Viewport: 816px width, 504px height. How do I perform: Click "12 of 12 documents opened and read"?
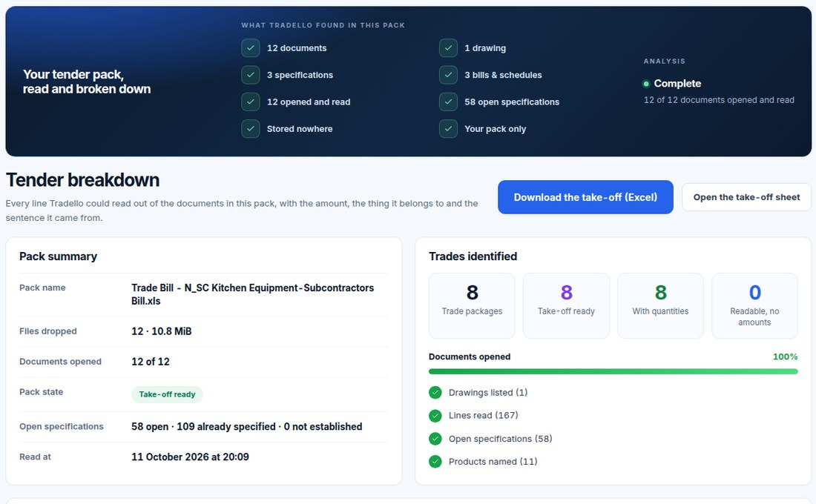click(719, 100)
